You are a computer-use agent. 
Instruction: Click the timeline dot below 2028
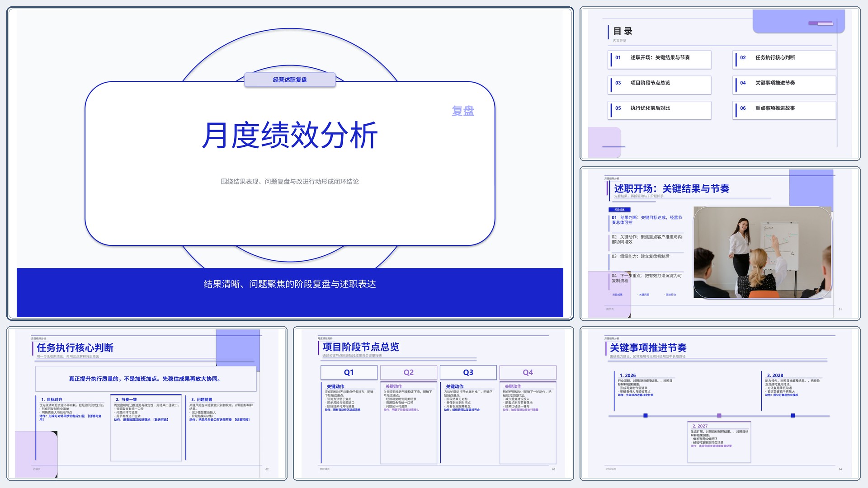[793, 415]
